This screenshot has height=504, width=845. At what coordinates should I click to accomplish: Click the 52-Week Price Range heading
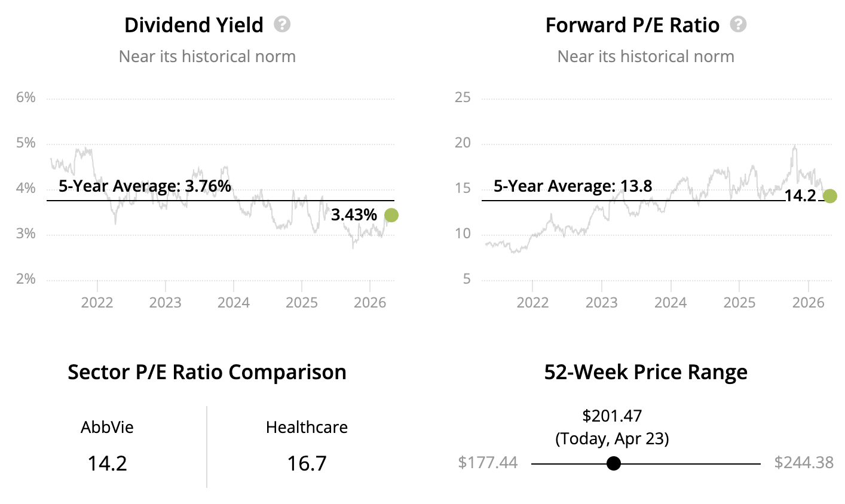(x=645, y=372)
